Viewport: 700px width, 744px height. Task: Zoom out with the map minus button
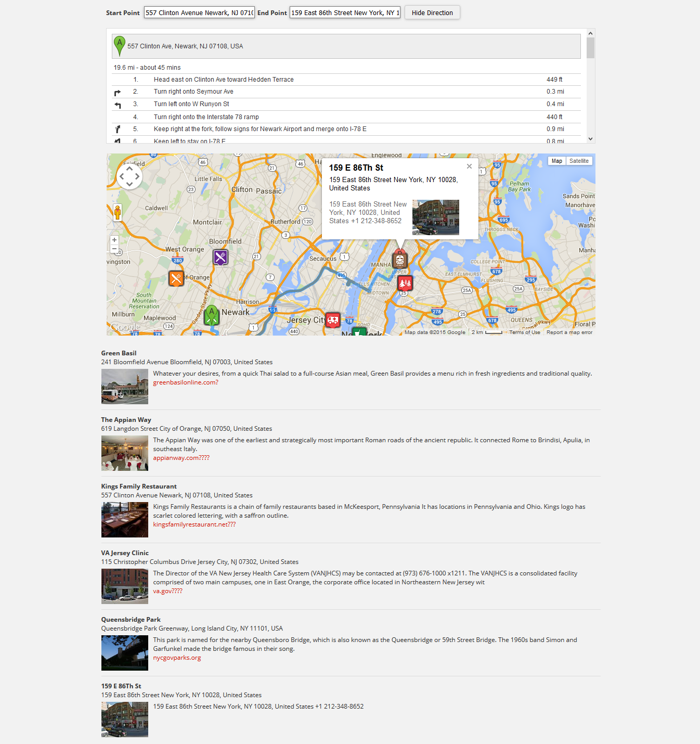(x=114, y=249)
